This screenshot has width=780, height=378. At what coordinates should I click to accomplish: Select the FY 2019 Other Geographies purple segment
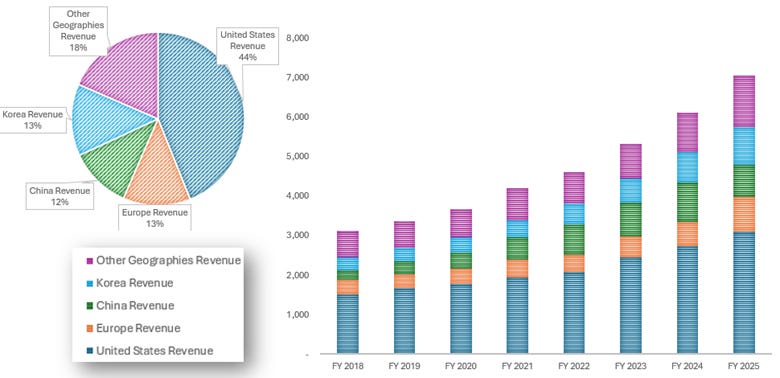(404, 235)
